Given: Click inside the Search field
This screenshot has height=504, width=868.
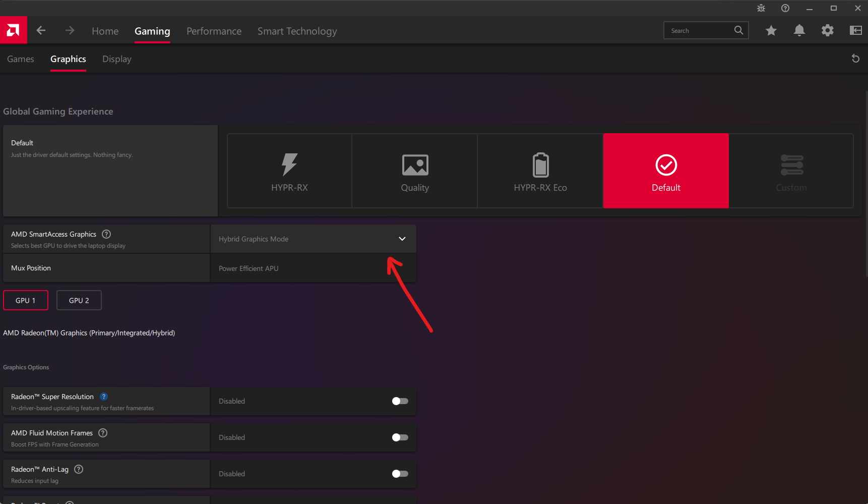Looking at the screenshot, I should pyautogui.click(x=701, y=30).
